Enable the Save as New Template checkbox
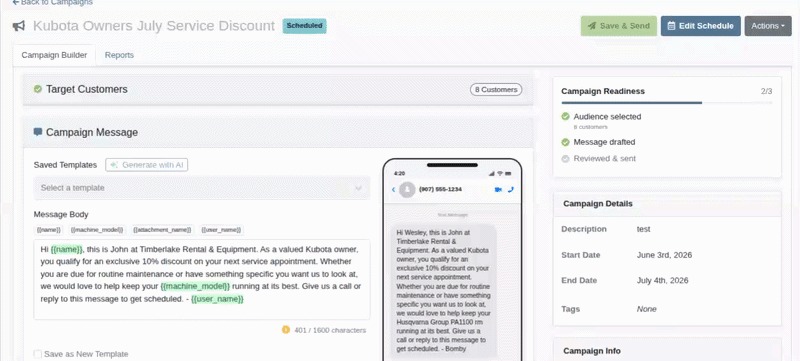 click(38, 354)
